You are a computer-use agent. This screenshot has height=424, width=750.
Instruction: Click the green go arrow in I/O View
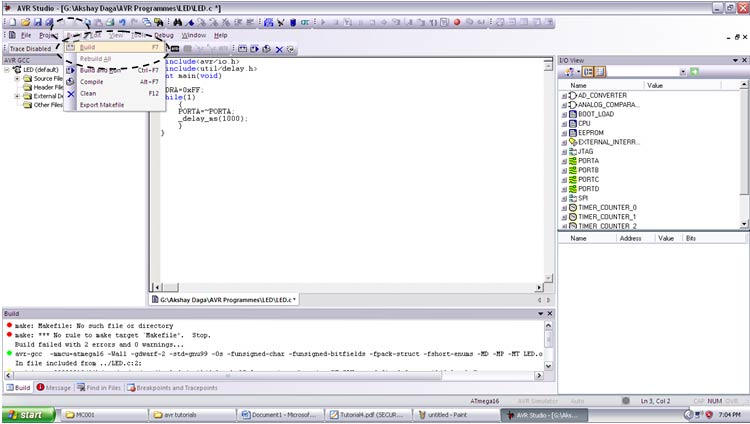pyautogui.click(x=694, y=72)
